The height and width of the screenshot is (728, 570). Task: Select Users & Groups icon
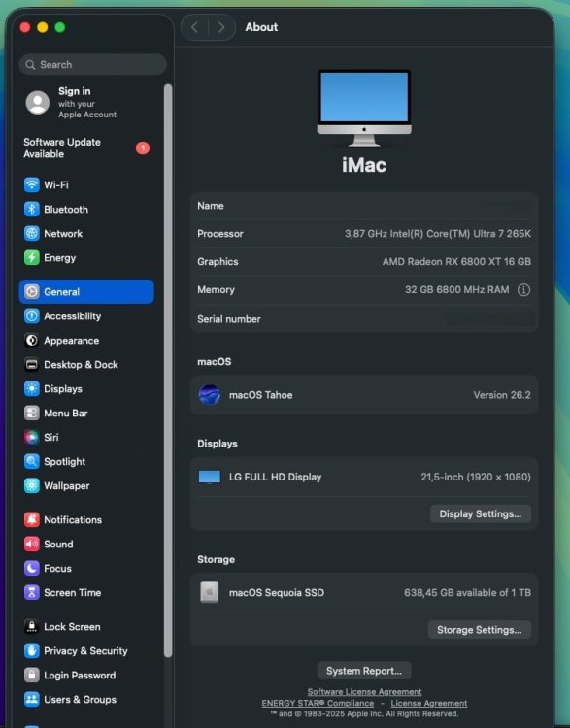coord(32,699)
